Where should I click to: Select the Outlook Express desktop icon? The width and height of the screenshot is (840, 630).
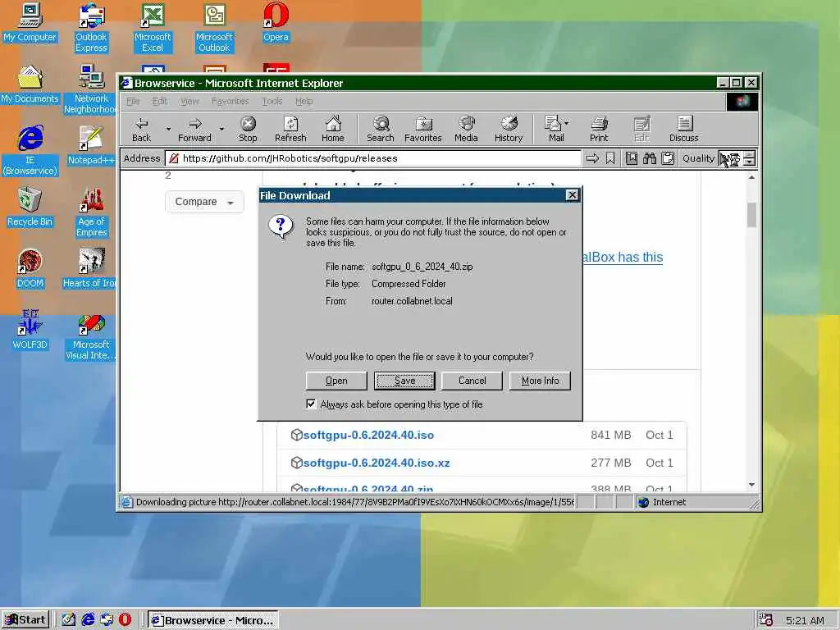[x=91, y=28]
